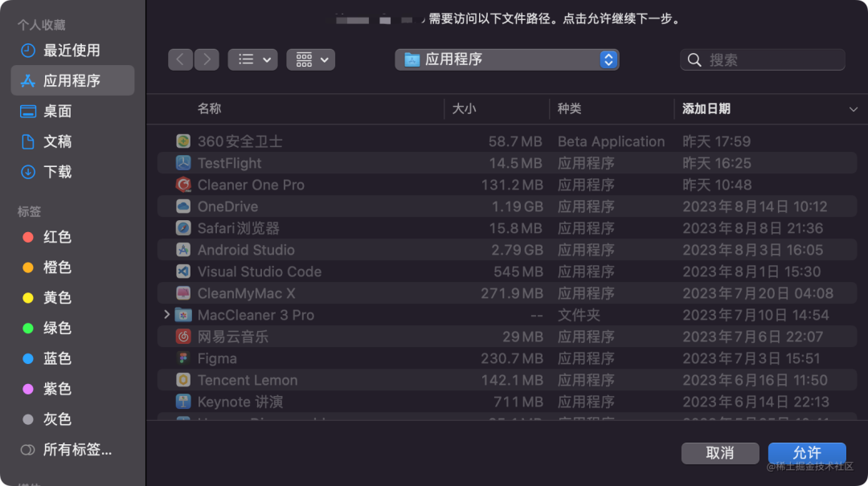The height and width of the screenshot is (486, 868).
Task: Open the list view options dropdown
Action: 252,59
